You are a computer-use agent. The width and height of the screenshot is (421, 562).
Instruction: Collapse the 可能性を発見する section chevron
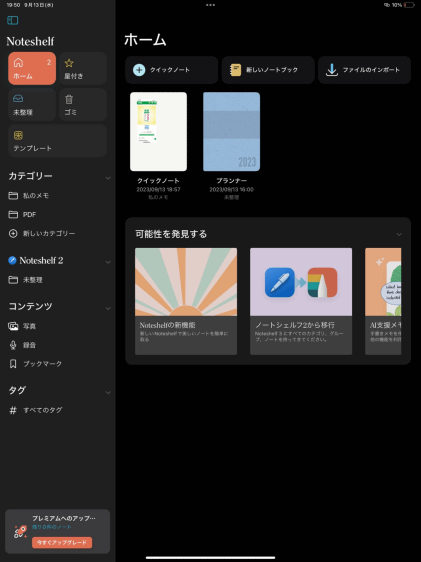[x=399, y=234]
